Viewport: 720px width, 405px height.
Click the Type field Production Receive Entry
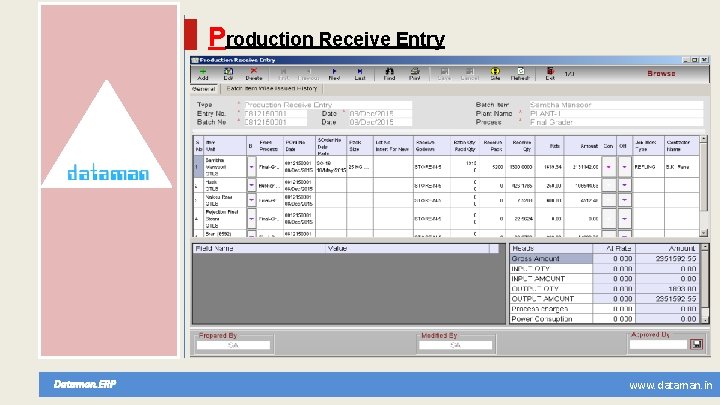[x=327, y=105]
